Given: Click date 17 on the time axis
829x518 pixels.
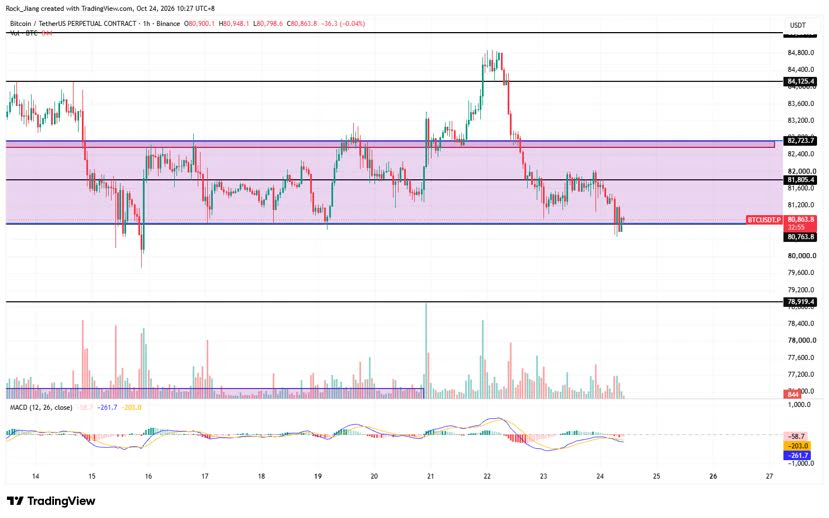Looking at the screenshot, I should (205, 476).
